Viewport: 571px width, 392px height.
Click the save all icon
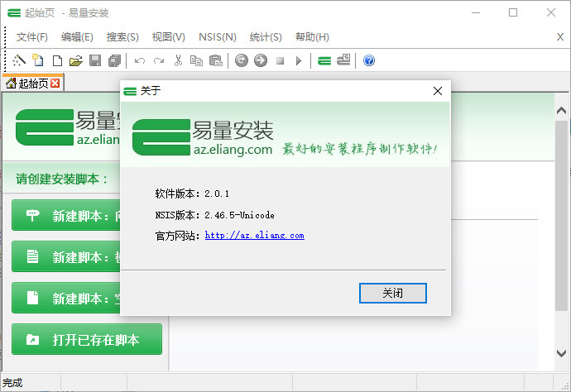click(x=115, y=60)
